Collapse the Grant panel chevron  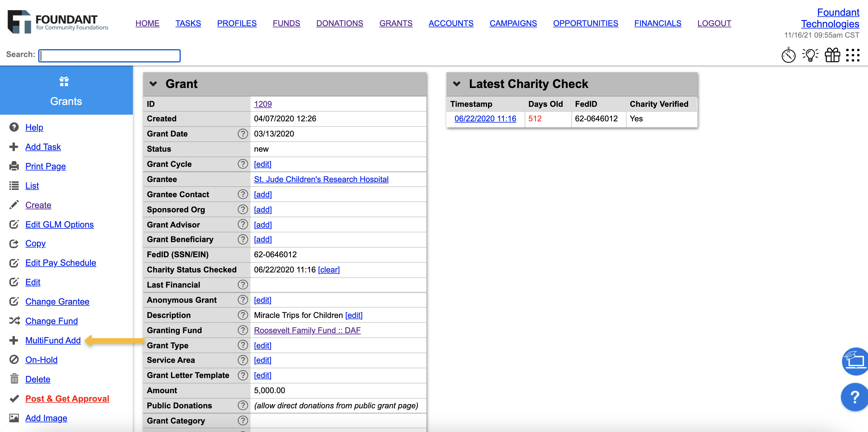pos(153,84)
